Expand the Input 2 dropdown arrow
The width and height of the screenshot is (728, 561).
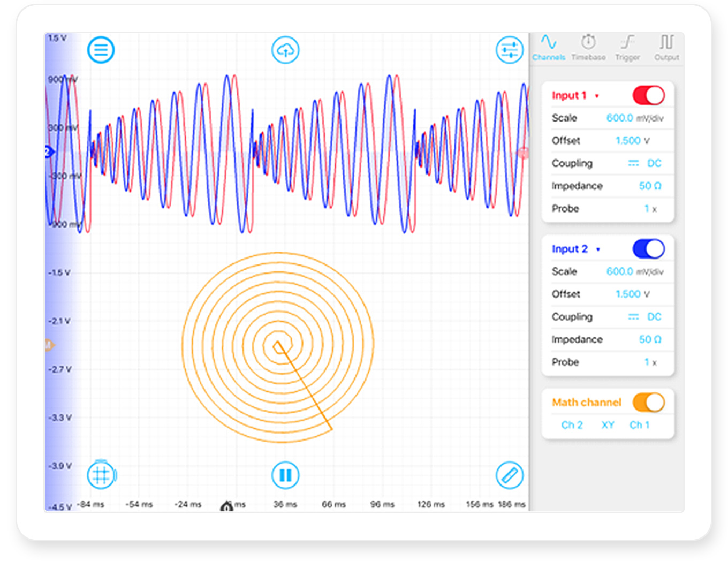(598, 249)
